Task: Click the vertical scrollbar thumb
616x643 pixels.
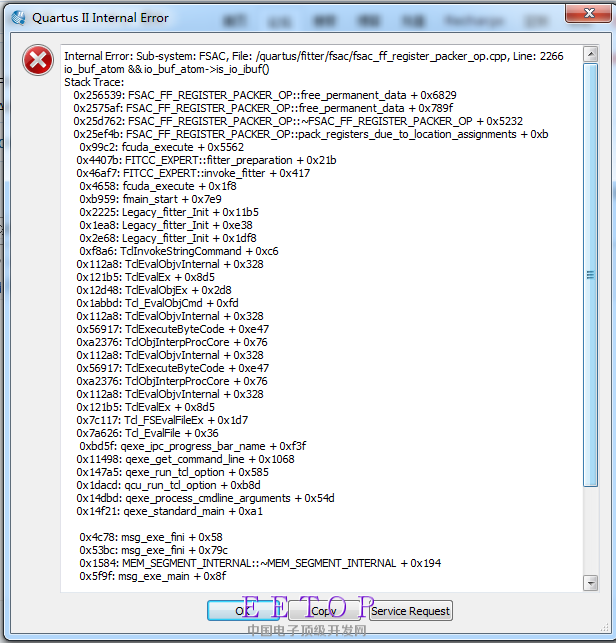Action: [x=591, y=275]
